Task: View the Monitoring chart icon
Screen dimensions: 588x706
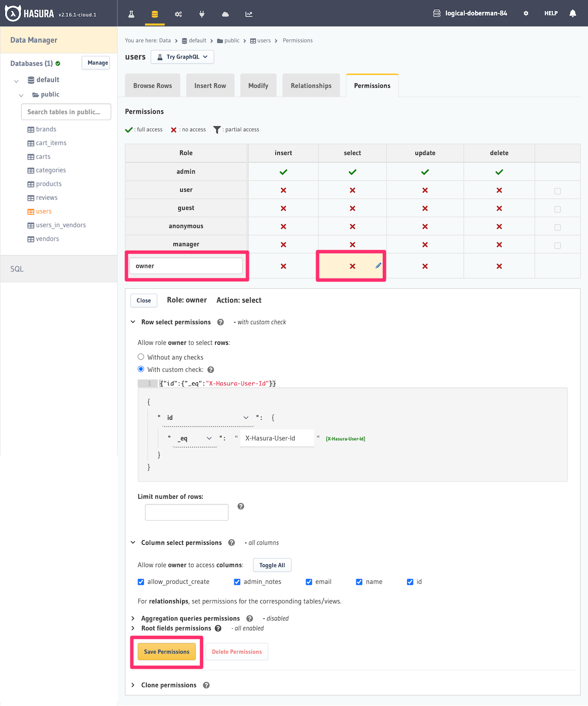Action: tap(248, 14)
